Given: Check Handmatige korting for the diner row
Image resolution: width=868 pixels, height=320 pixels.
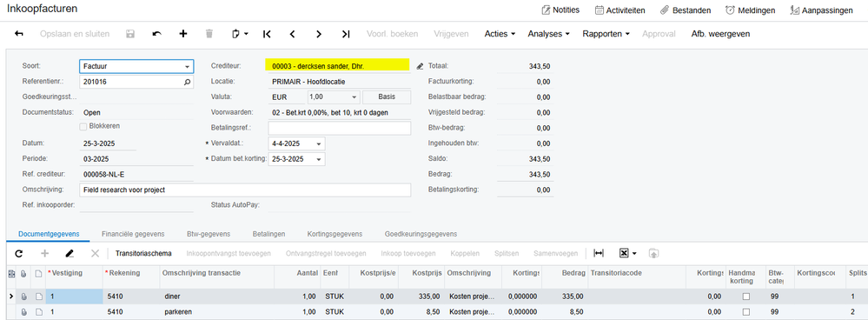Looking at the screenshot, I should pyautogui.click(x=746, y=297).
